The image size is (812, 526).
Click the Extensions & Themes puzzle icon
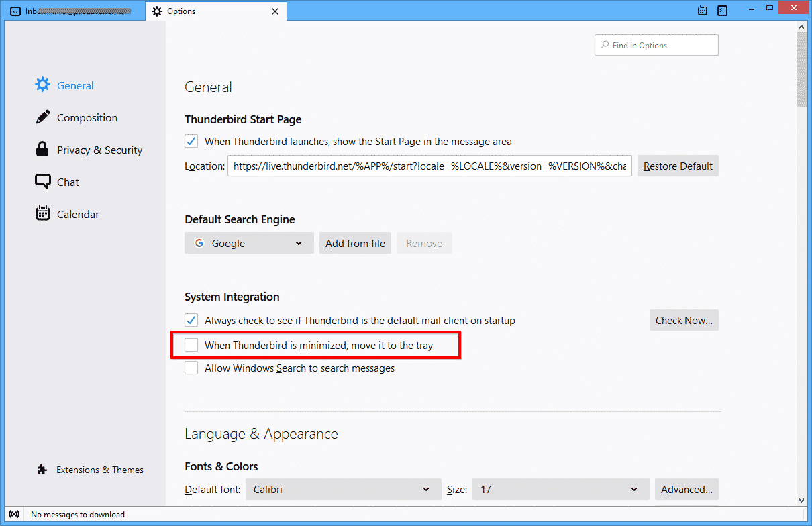tap(42, 470)
